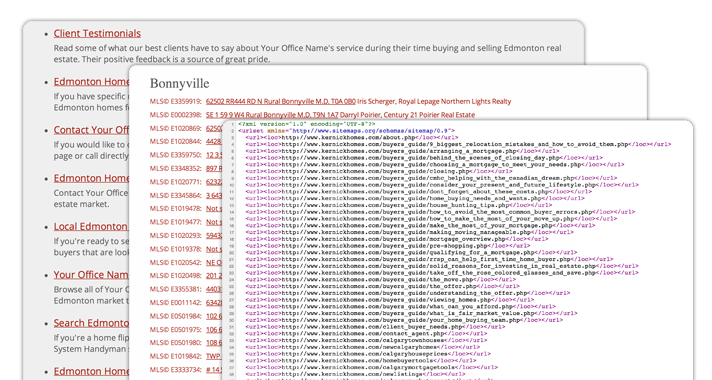Open the Search Edmonton link in the list

click(91, 323)
